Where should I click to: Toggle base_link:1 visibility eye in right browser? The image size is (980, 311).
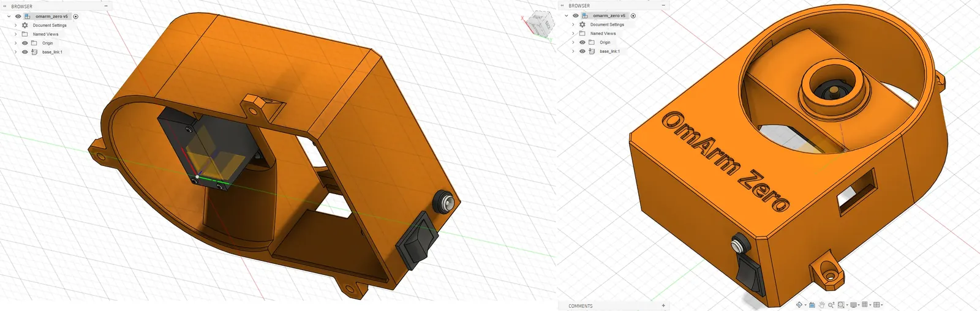click(x=582, y=51)
